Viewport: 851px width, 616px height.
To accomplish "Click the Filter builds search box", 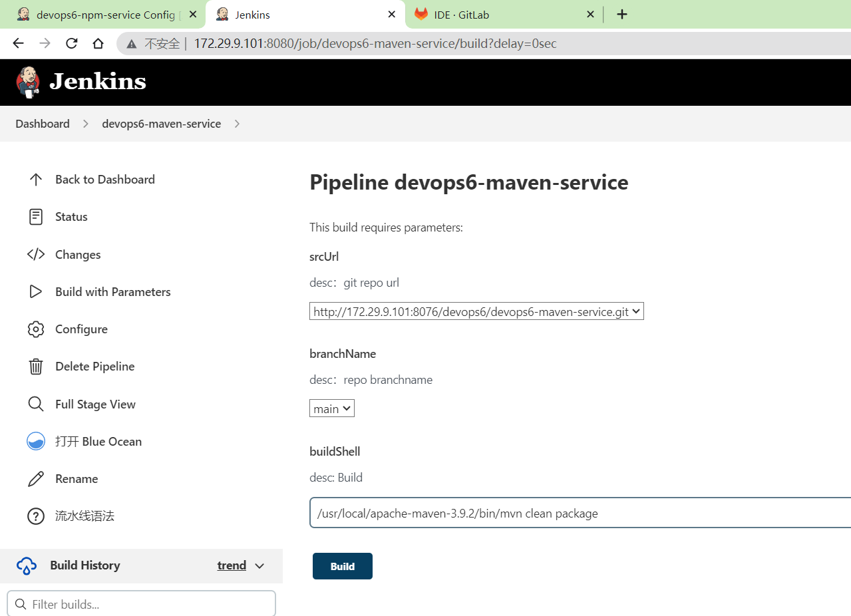I will click(x=141, y=604).
